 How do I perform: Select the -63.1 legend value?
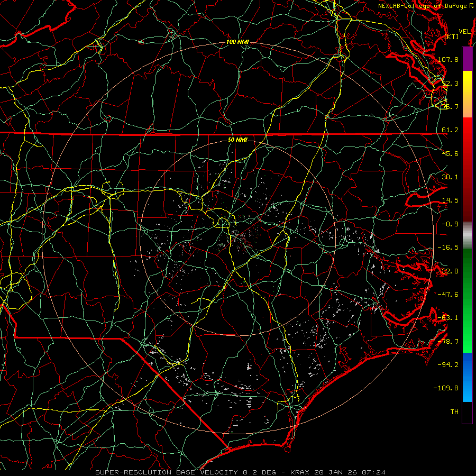(x=448, y=318)
